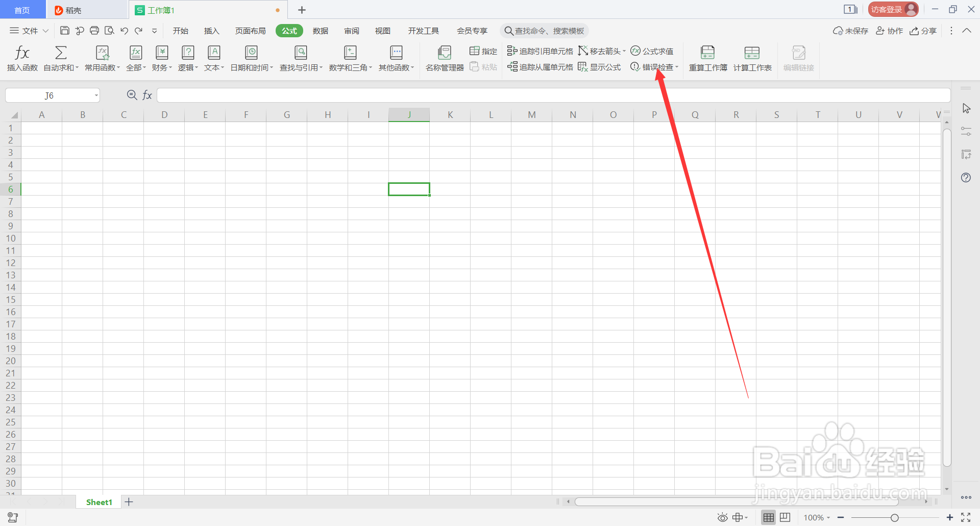Viewport: 980px width, 526px height.
Task: Click the search commands (查找命令) box
Action: point(545,31)
